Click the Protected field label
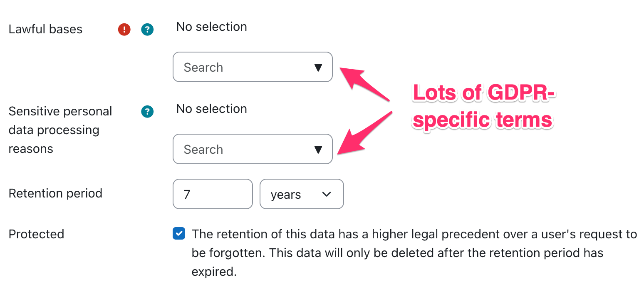This screenshot has width=644, height=295. [x=36, y=234]
